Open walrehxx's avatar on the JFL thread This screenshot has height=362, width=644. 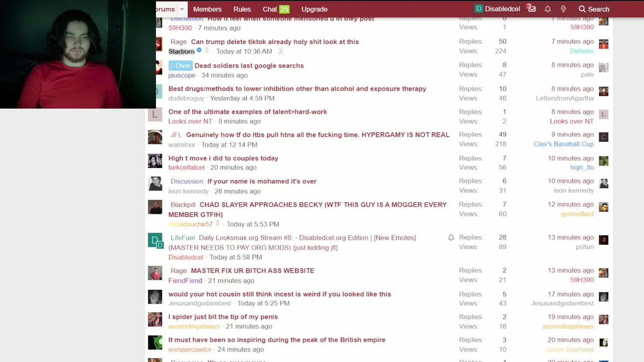155,137
